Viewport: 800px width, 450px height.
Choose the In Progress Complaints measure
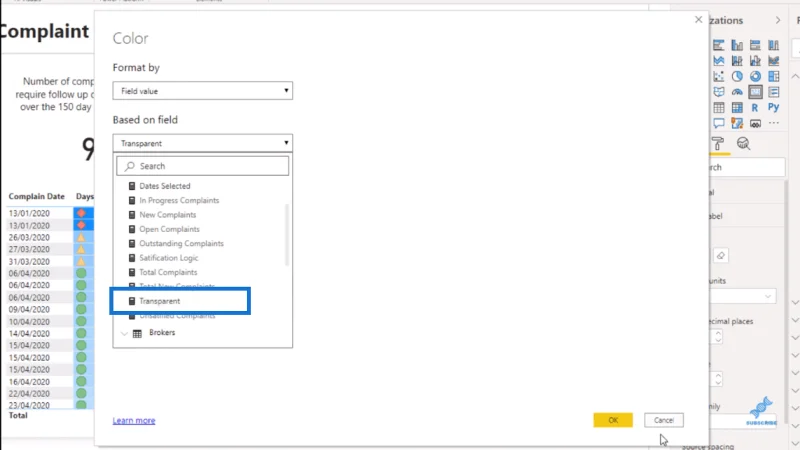(179, 201)
